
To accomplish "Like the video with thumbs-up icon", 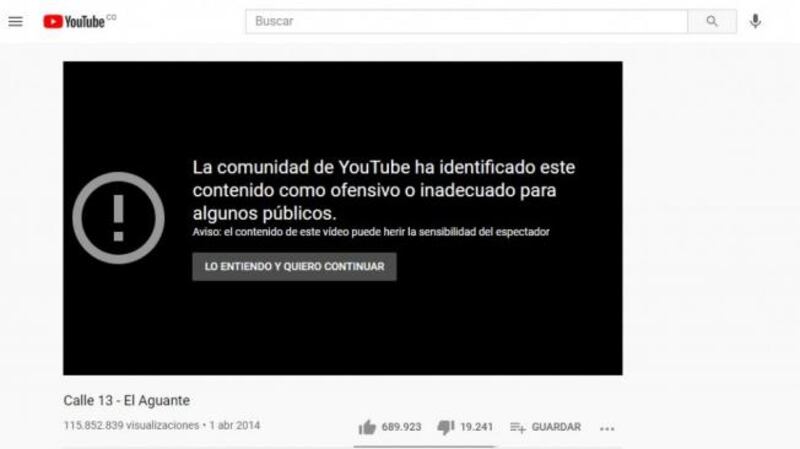I will pyautogui.click(x=367, y=428).
